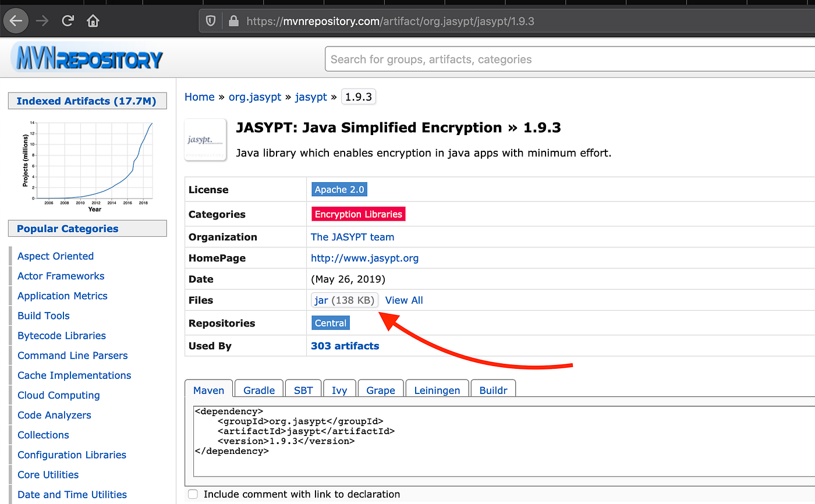Click the tracking protection shield icon

pos(210,20)
